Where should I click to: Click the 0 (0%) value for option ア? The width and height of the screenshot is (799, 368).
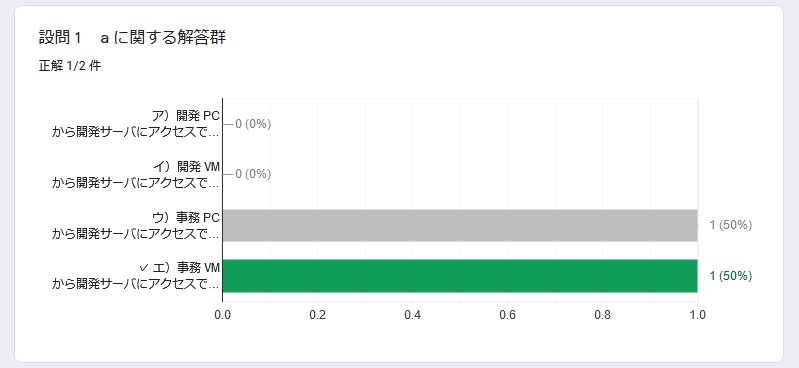[x=253, y=124]
